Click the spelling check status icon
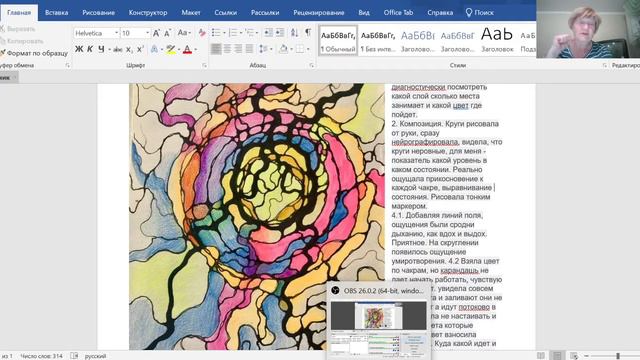Screen dimensions: 640x360 coord(74,356)
